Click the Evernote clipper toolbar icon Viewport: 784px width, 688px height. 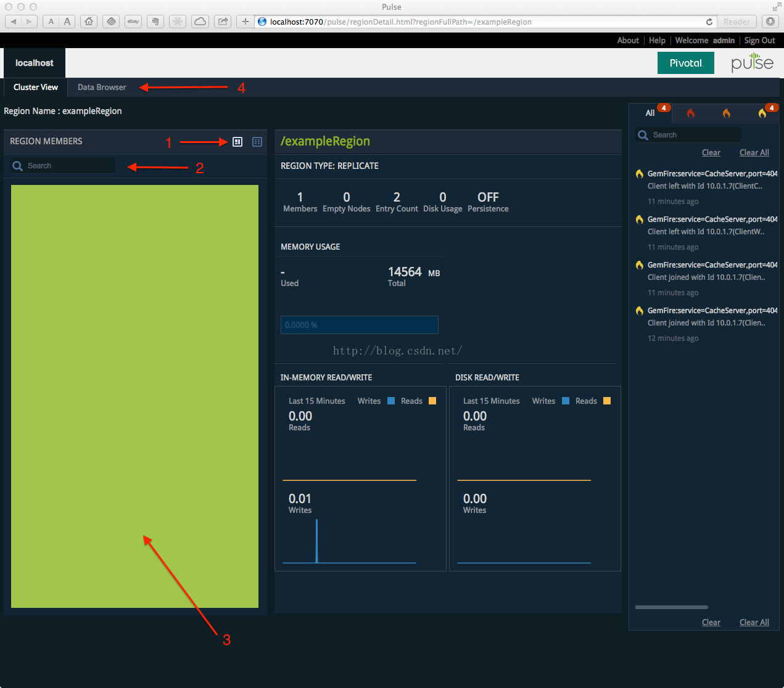[155, 22]
